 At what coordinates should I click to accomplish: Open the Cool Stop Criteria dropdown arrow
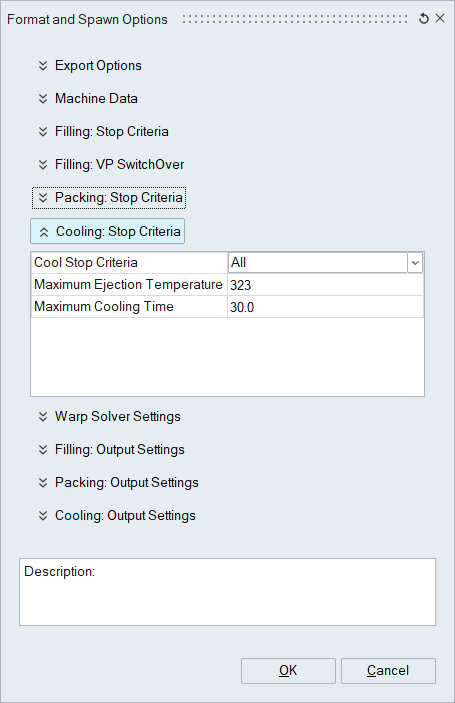click(x=415, y=263)
